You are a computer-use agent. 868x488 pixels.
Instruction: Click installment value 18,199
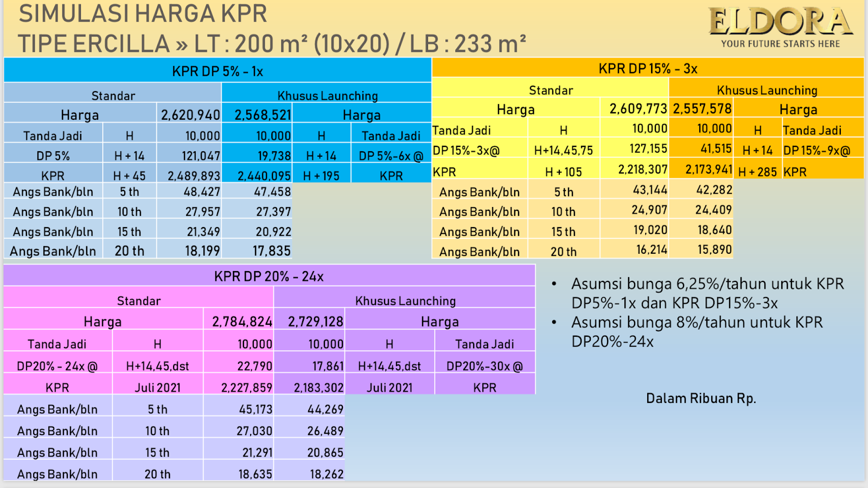[x=202, y=251]
